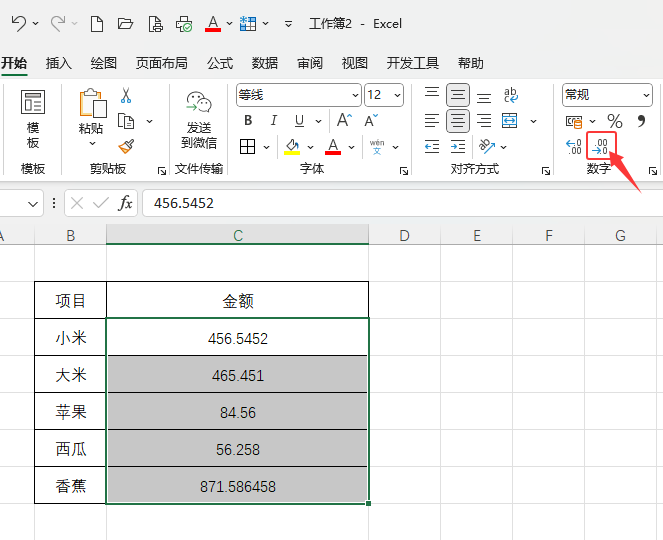Switch to the 数据 tab

click(x=265, y=63)
